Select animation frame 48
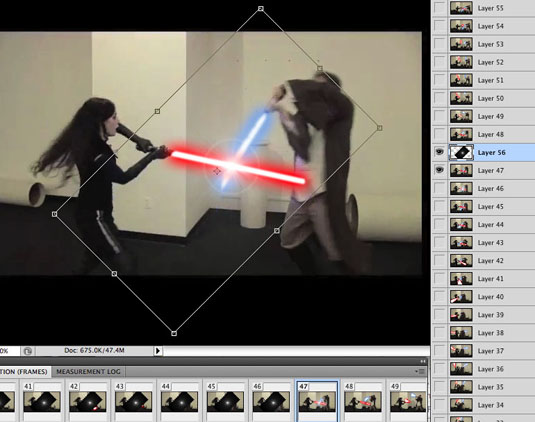 tap(363, 401)
